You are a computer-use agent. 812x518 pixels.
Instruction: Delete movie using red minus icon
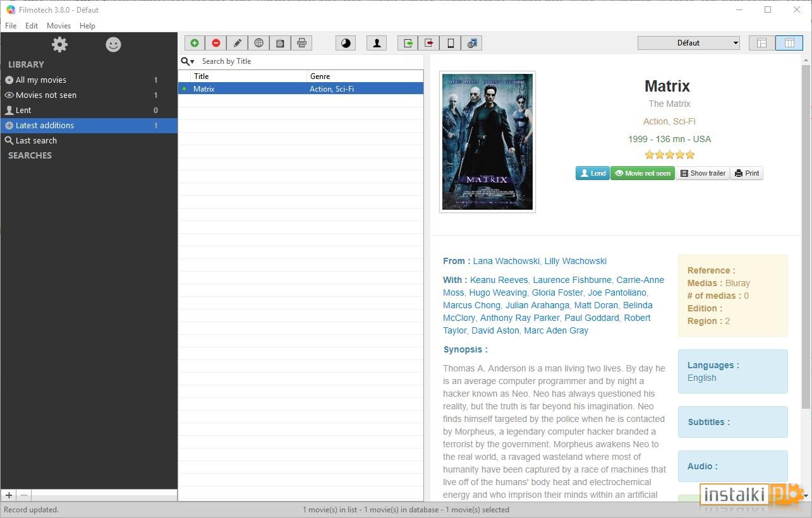216,43
